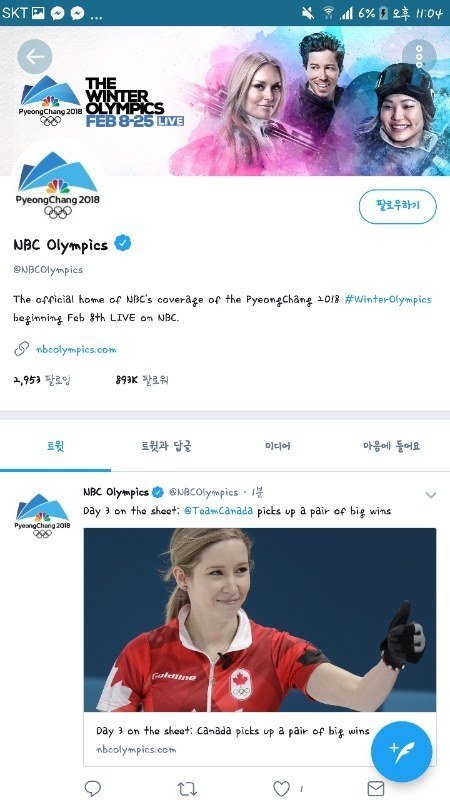Switch to the 미디어 tab
The image size is (450, 800).
pyautogui.click(x=278, y=446)
